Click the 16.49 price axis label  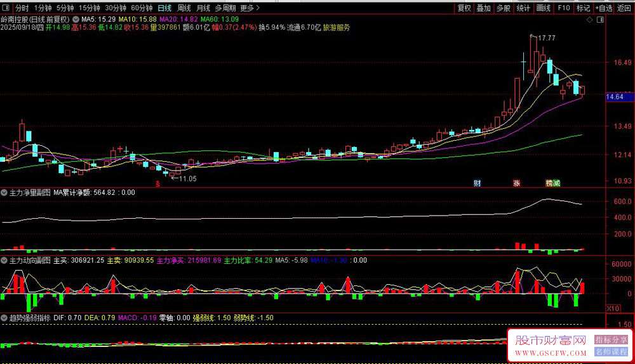click(x=622, y=62)
